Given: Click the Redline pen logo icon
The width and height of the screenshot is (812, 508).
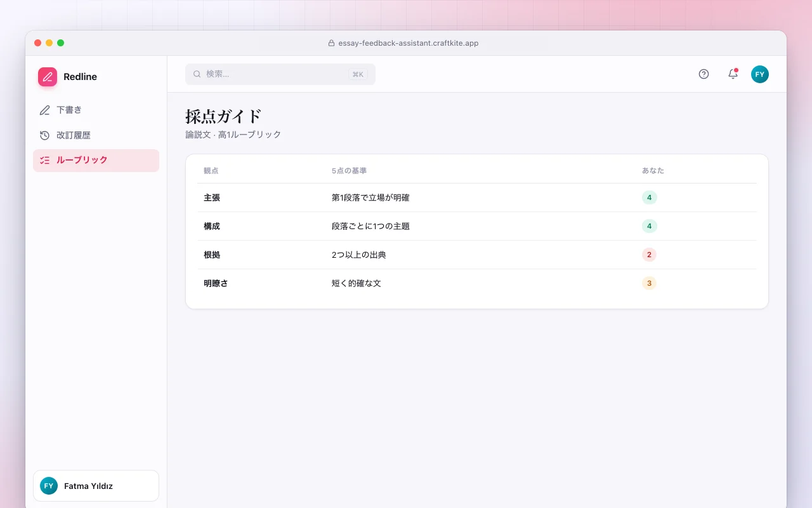Looking at the screenshot, I should (x=48, y=77).
